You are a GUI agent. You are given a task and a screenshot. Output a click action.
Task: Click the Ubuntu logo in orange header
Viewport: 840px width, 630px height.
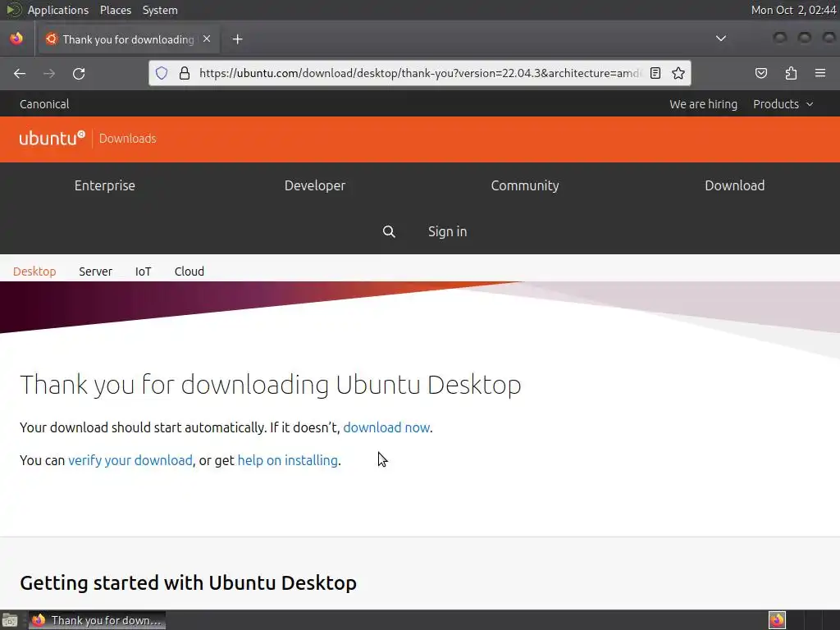[x=52, y=138]
